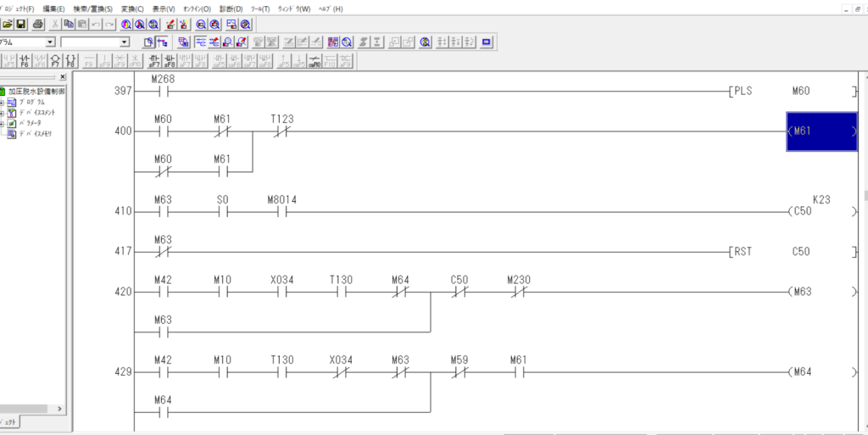Click the copy icon in toolbar

tap(70, 25)
